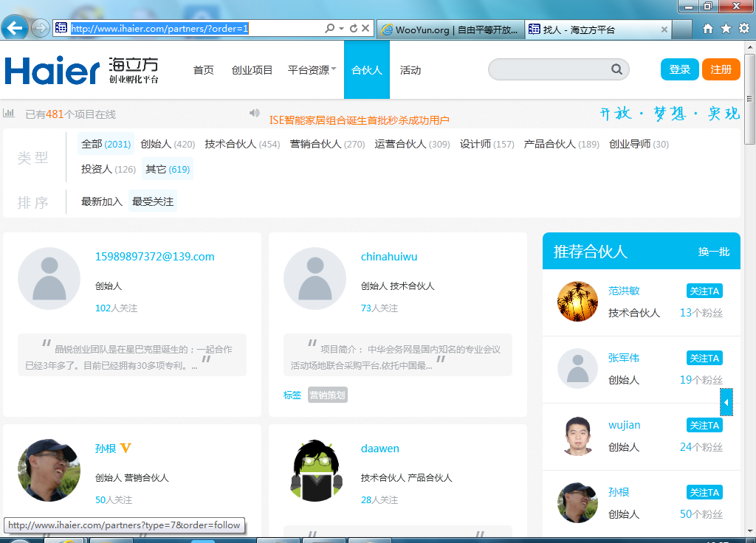Filter by 创始人 (420) type
This screenshot has height=543, width=756.
pos(168,144)
